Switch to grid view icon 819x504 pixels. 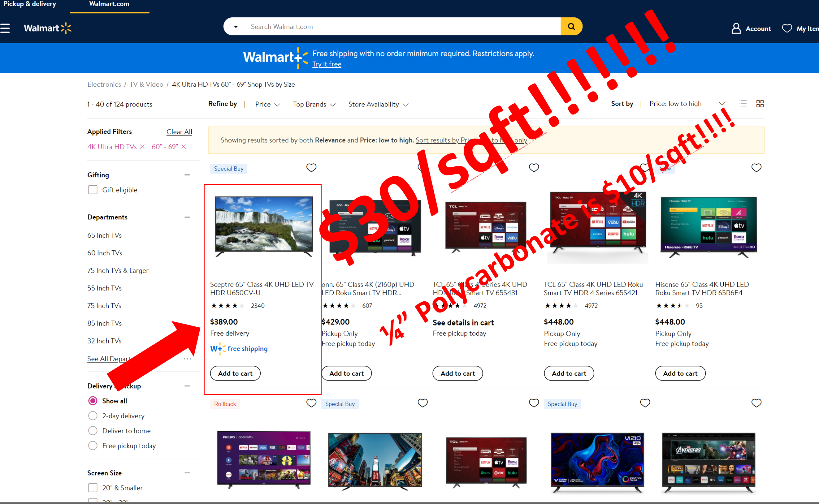pos(760,104)
